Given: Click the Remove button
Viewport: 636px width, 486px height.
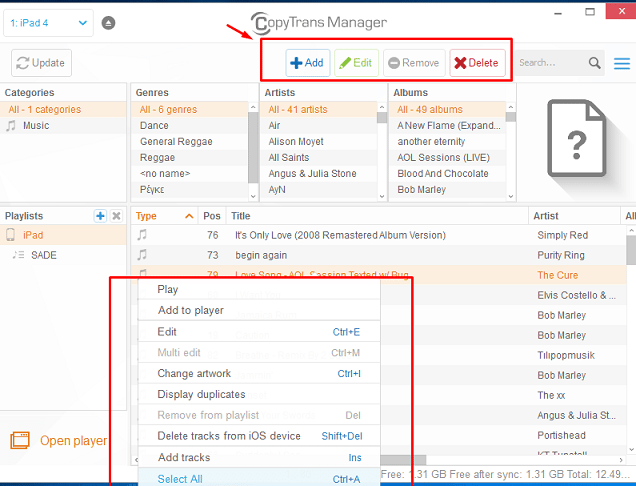Looking at the screenshot, I should tap(414, 63).
